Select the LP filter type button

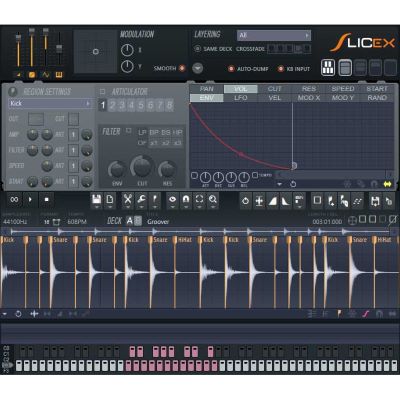[142, 132]
